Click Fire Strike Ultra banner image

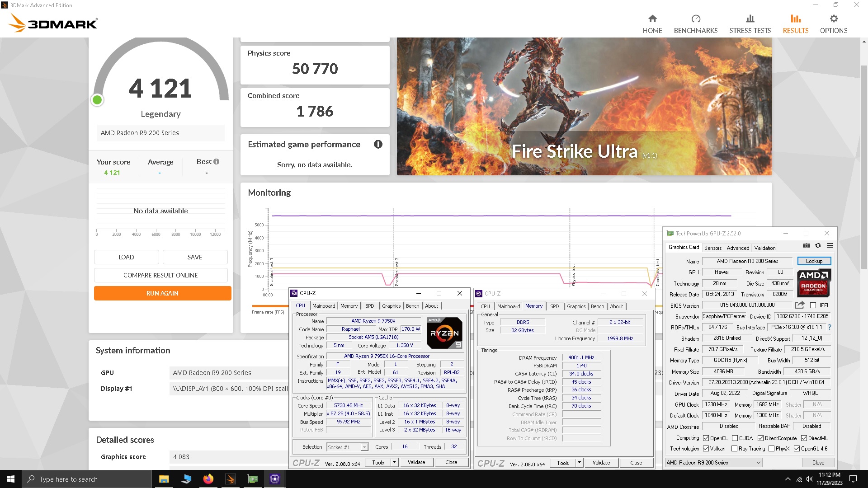coord(584,106)
